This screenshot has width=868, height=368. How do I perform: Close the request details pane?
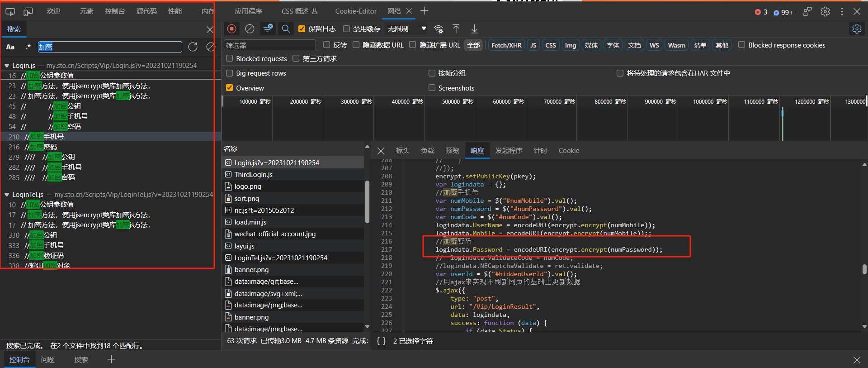click(381, 151)
